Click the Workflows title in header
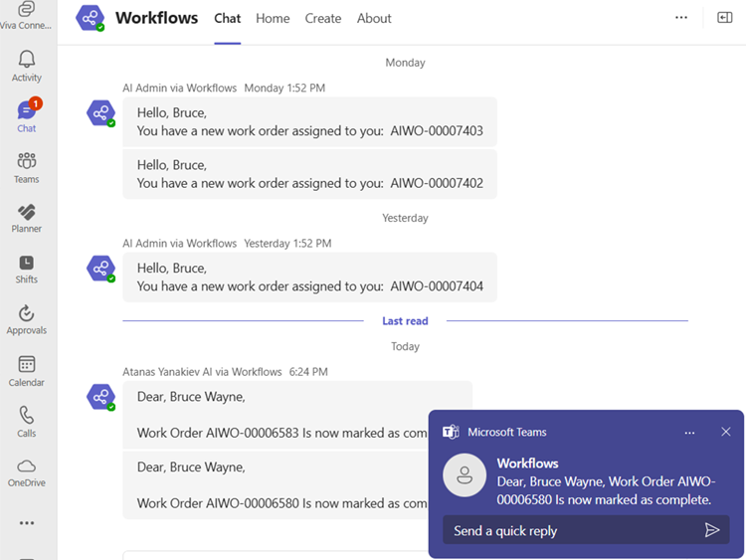The image size is (746, 560). (x=156, y=18)
